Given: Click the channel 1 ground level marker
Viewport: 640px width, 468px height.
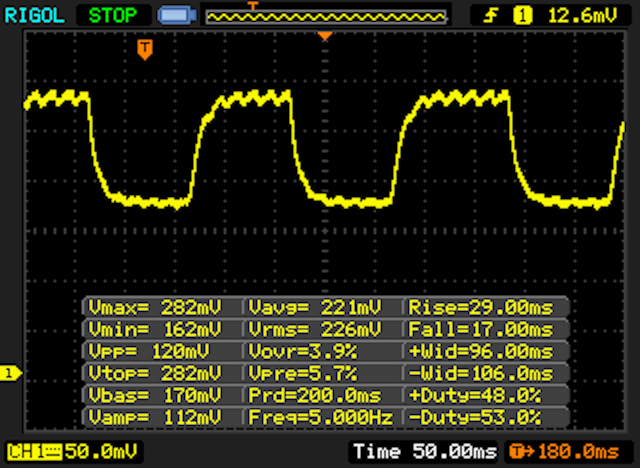Looking at the screenshot, I should [x=11, y=373].
